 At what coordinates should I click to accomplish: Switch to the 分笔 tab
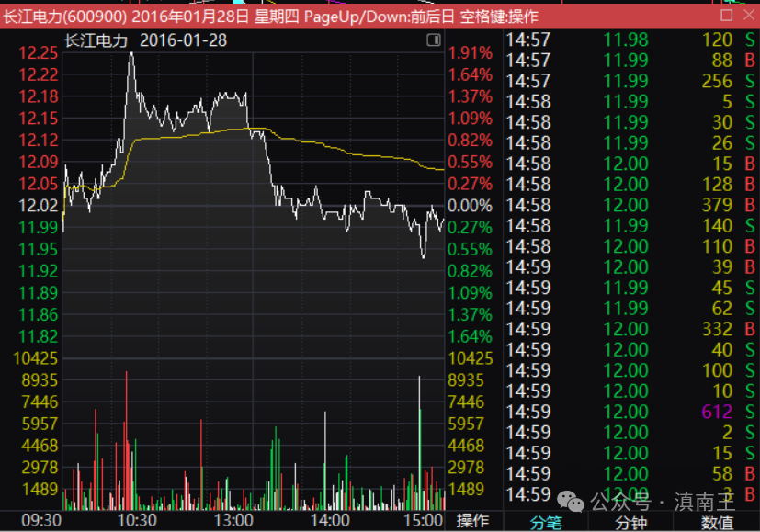[546, 523]
